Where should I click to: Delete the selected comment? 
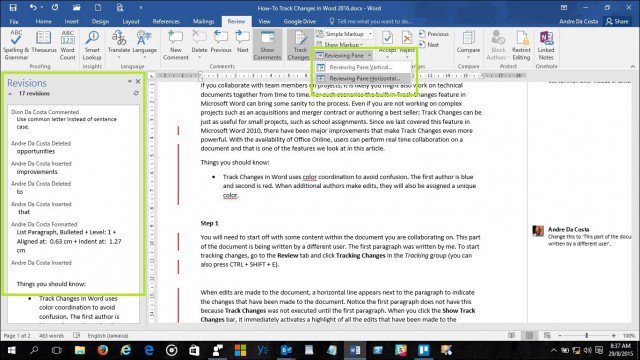pyautogui.click(x=199, y=44)
